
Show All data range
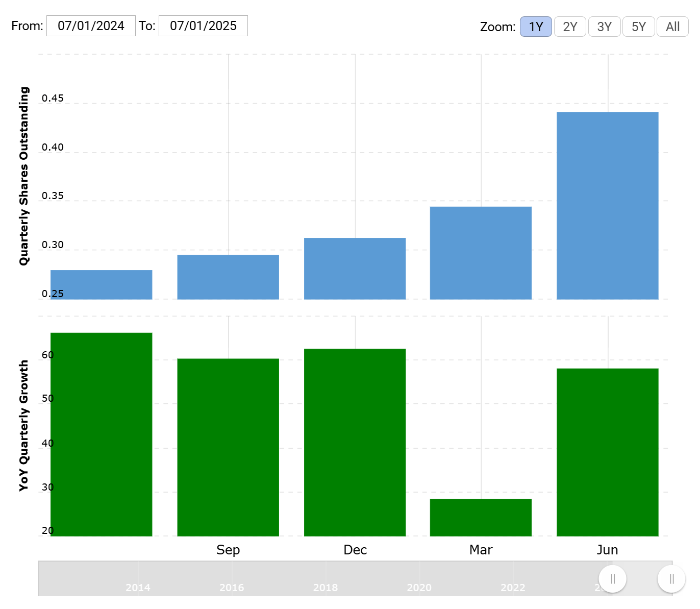[x=672, y=27]
